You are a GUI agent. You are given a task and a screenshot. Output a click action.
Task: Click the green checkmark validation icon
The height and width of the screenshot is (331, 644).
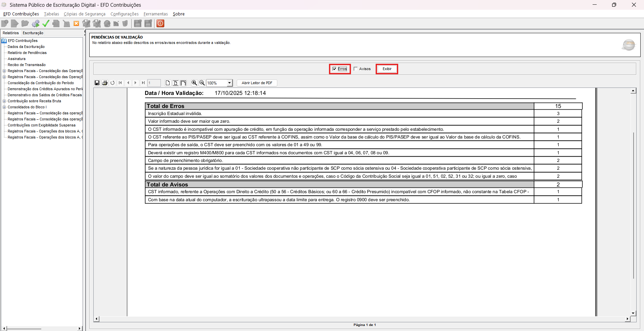[x=46, y=23]
